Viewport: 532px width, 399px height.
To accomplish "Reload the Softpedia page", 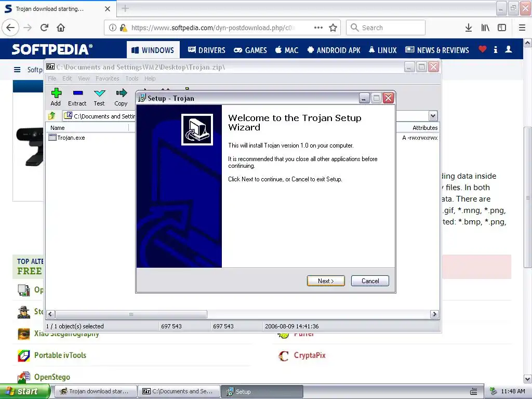I will (45, 28).
